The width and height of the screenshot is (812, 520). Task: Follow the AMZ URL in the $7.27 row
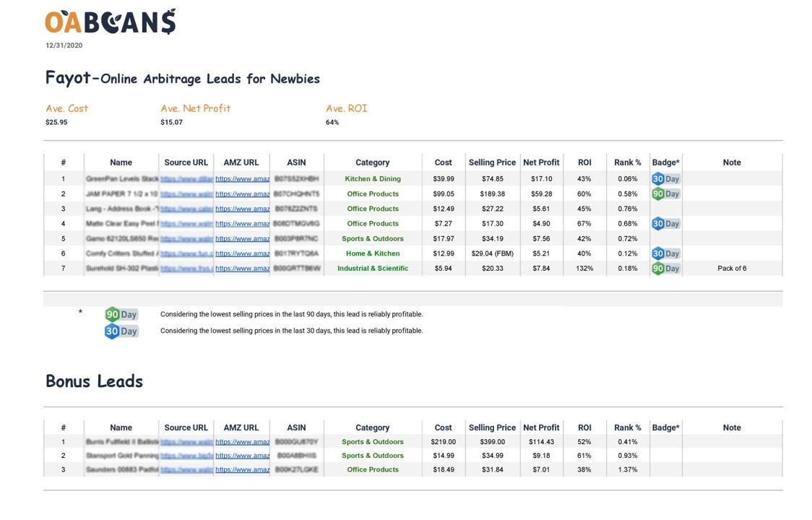242,224
